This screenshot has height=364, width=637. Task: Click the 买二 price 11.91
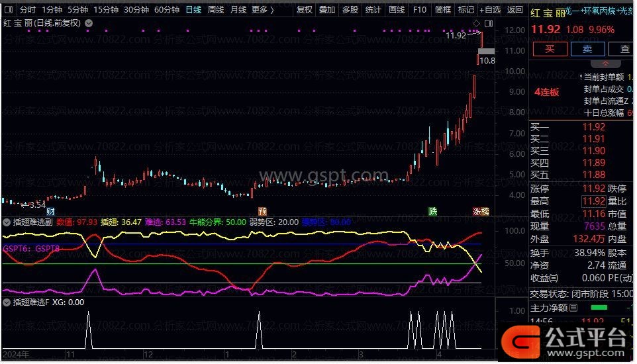click(593, 139)
